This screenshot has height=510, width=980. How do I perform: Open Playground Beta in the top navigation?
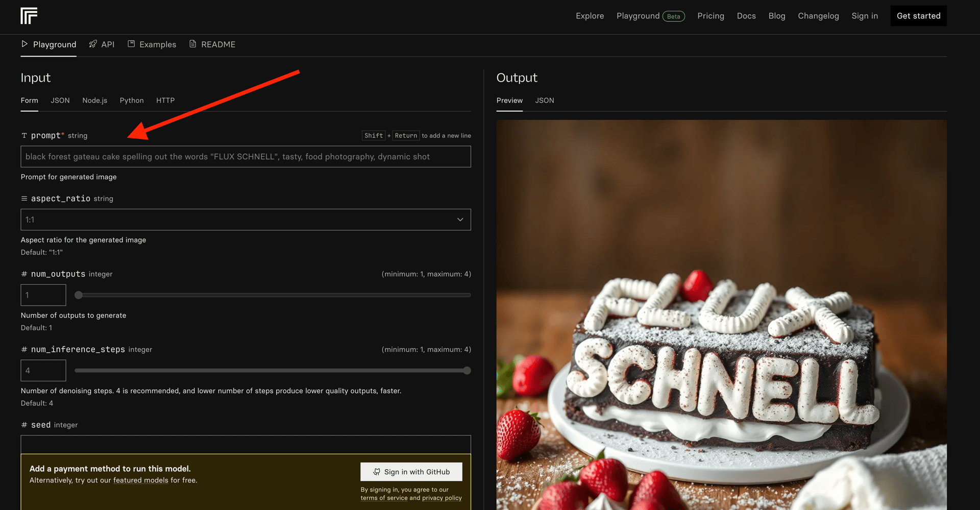coord(651,16)
